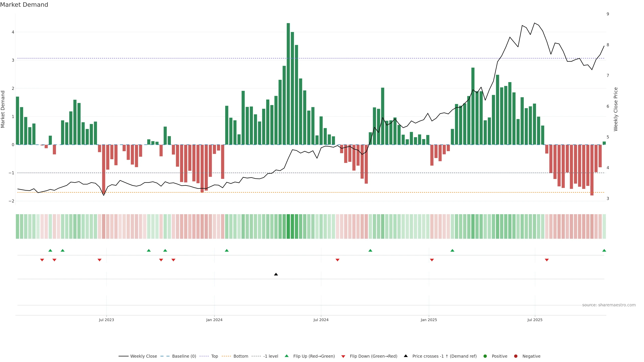Image resolution: width=644 pixels, height=362 pixels.
Task: Click the Jul 2024 axis label
Action: coord(321,320)
